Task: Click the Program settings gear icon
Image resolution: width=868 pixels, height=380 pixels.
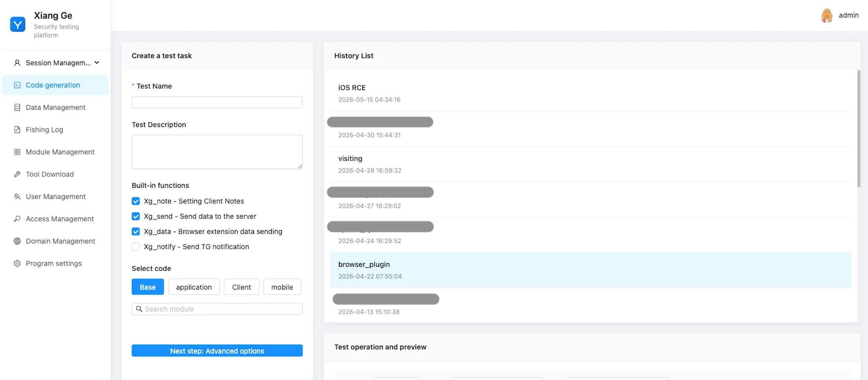Action: (x=17, y=263)
